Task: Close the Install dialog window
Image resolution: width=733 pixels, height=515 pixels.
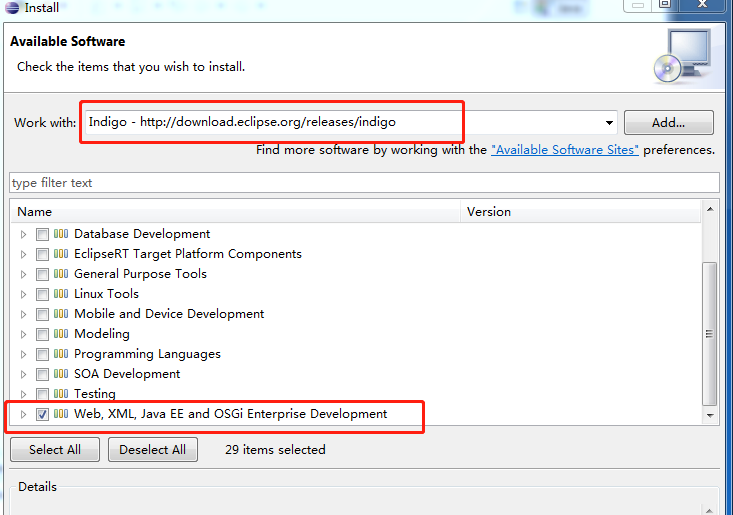Action: [x=703, y=5]
